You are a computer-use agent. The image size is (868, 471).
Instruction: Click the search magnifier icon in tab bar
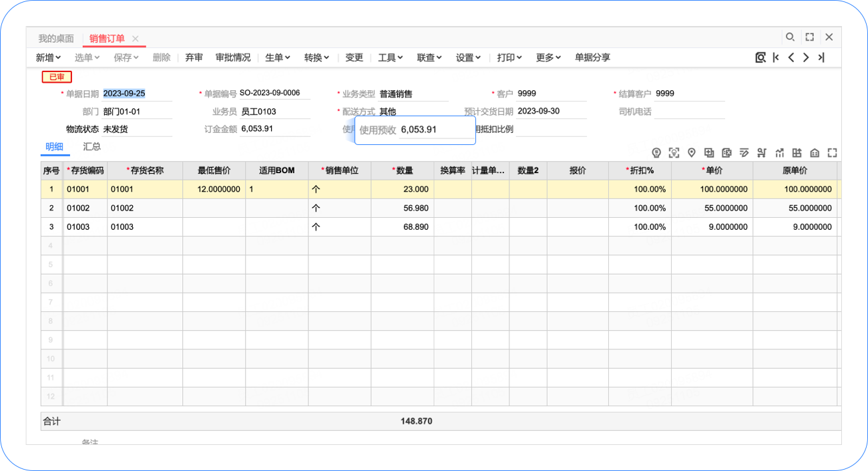tap(790, 37)
